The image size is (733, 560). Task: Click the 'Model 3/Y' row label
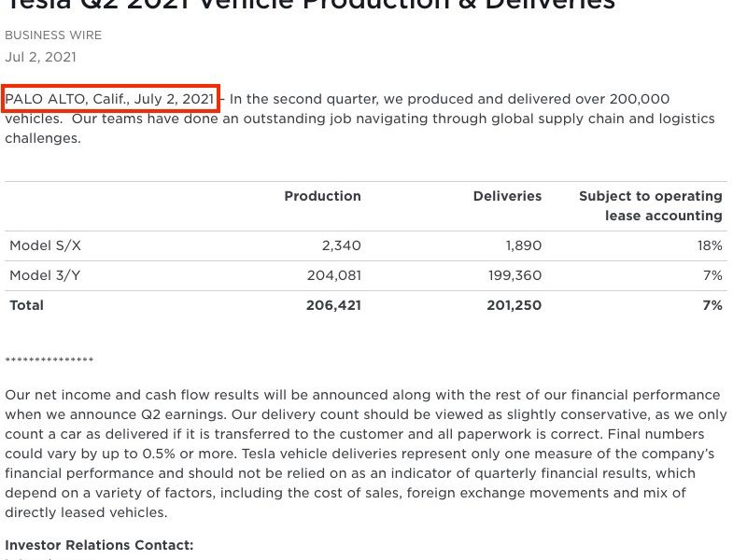(46, 275)
